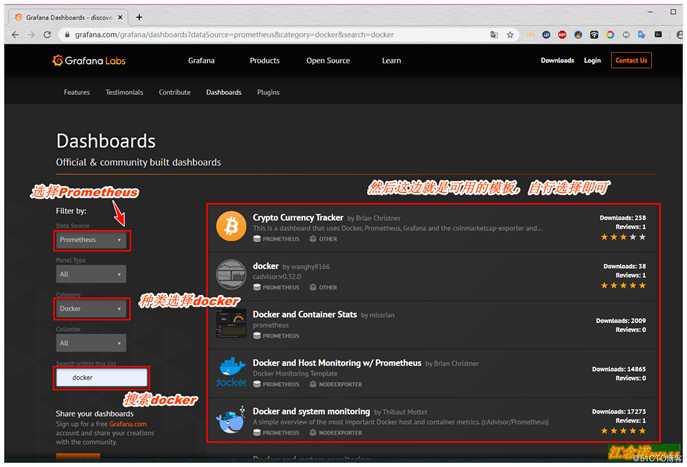This screenshot has width=687, height=467.
Task: Open Docker and Container Stats dashboard
Action: (x=305, y=314)
